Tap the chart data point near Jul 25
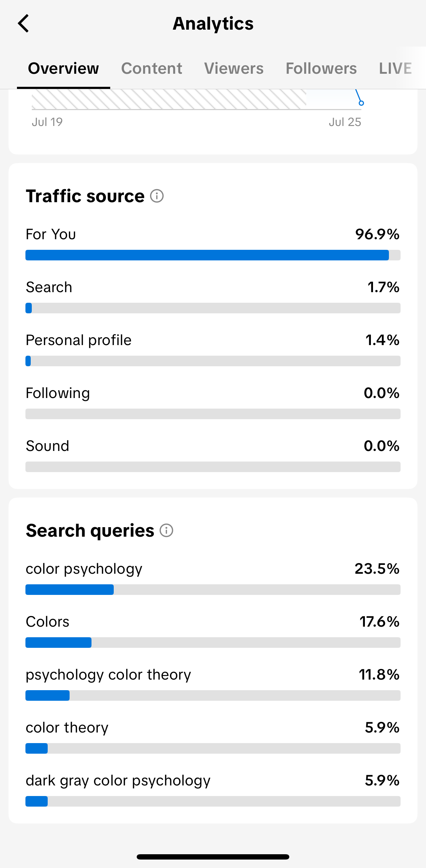Viewport: 426px width, 868px height. (361, 103)
